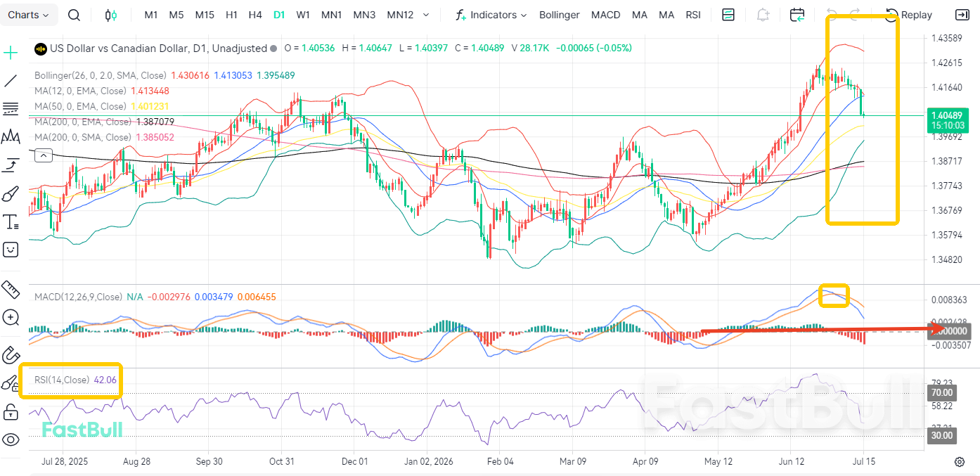
Task: Add RSI indicator shortcut
Action: point(693,15)
